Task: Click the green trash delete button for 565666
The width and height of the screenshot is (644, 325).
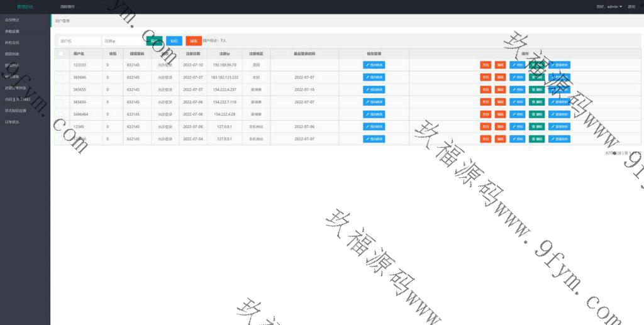Action: click(x=536, y=77)
